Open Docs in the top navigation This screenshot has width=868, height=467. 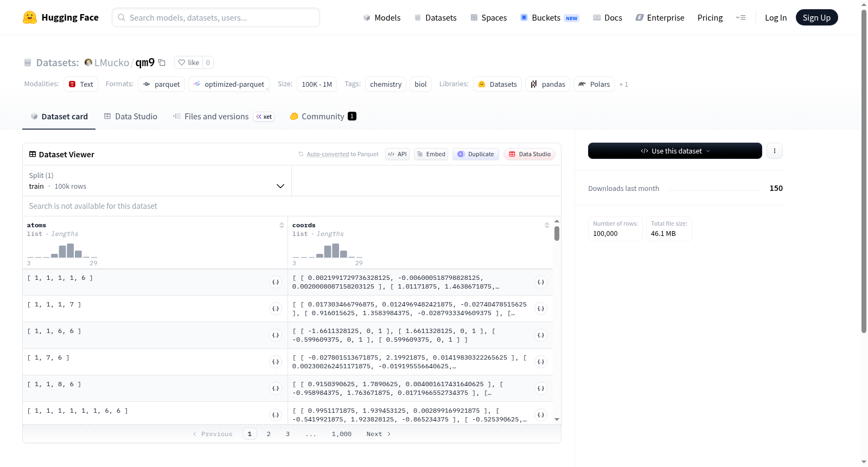point(608,17)
